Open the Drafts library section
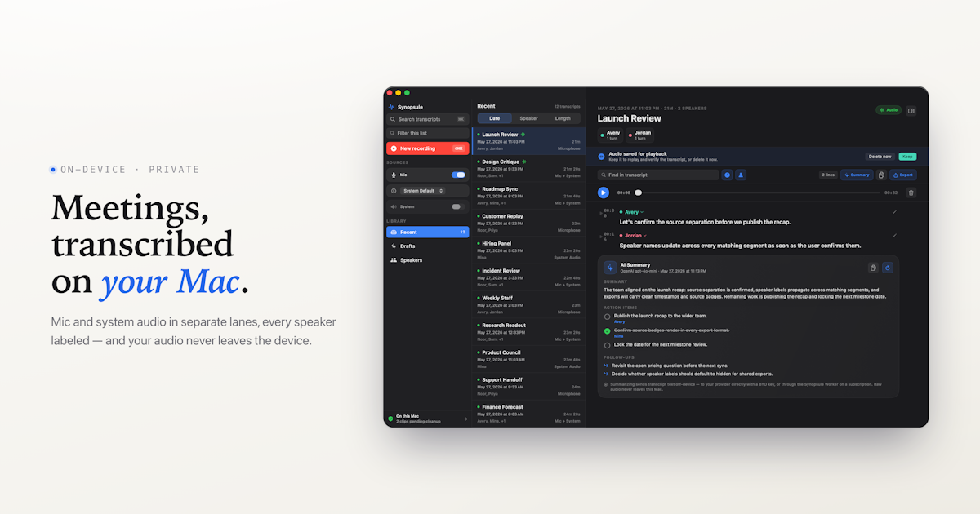The width and height of the screenshot is (980, 514). pyautogui.click(x=428, y=246)
